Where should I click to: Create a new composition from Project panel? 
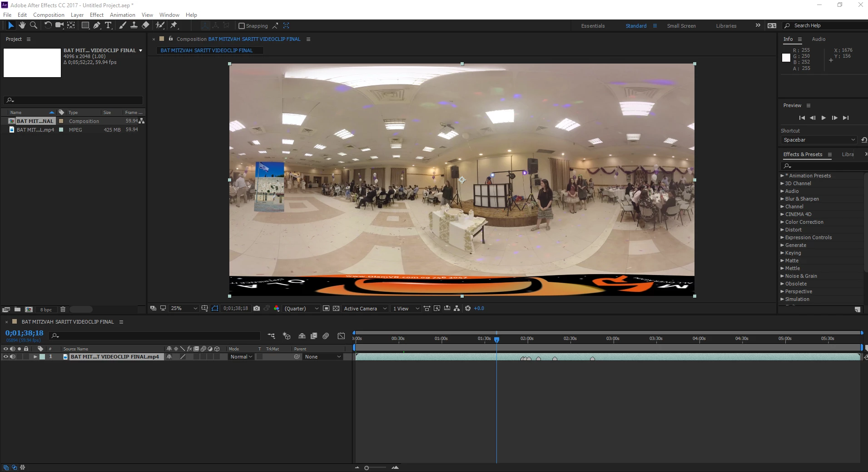pyautogui.click(x=29, y=310)
